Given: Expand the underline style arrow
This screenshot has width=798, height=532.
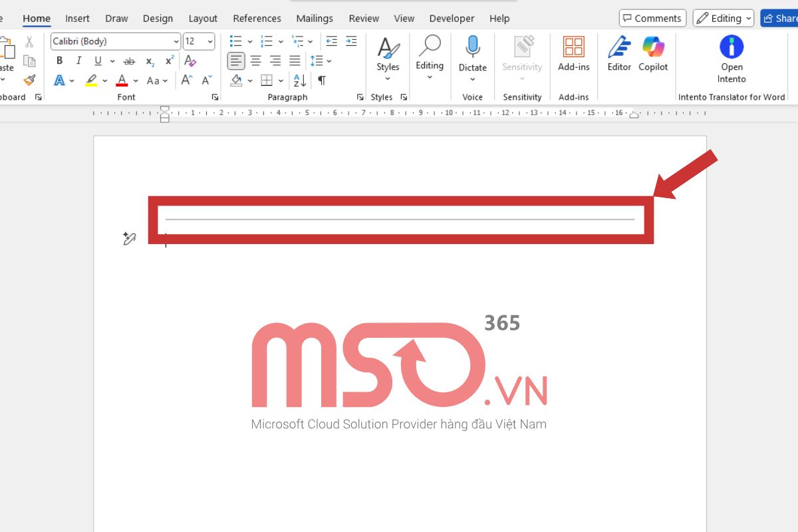Looking at the screenshot, I should [111, 61].
